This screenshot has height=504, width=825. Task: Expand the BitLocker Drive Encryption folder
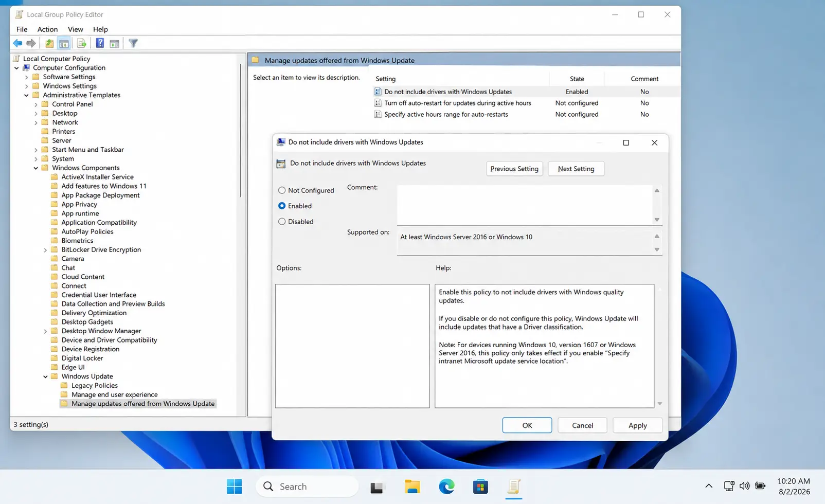click(45, 250)
